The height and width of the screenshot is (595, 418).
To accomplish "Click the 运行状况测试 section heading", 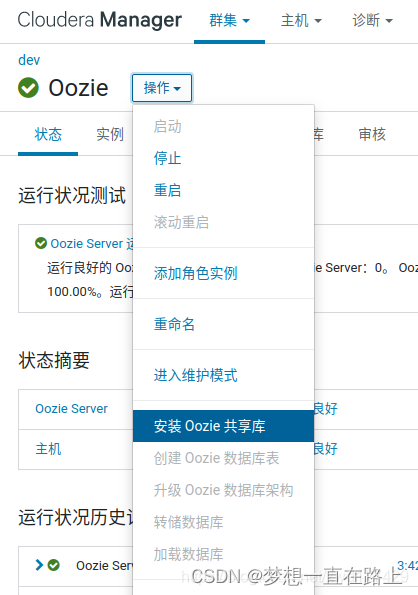I will [72, 196].
